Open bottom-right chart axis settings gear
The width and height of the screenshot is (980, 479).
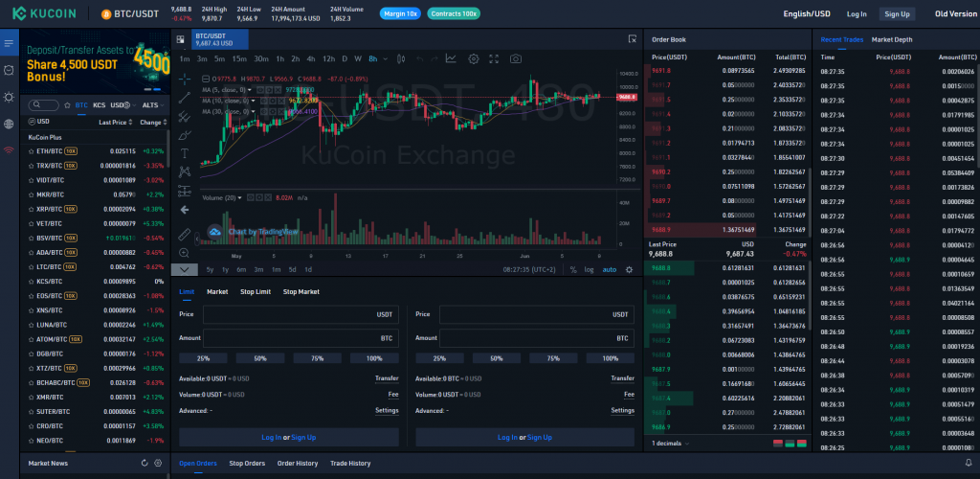tap(629, 269)
